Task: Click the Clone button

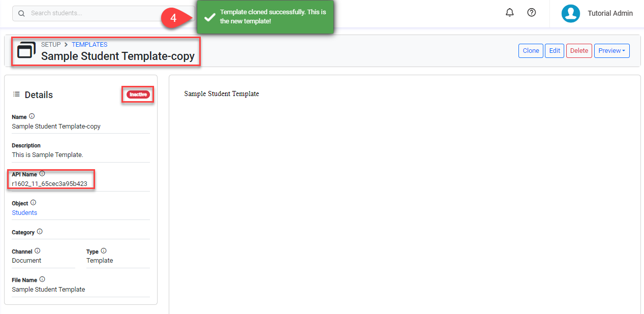Action: pos(531,51)
